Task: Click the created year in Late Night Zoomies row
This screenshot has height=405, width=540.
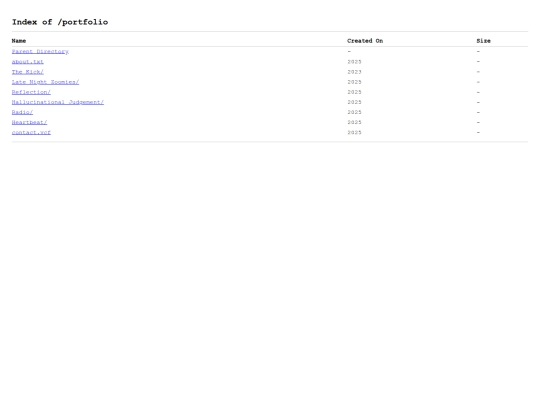Action: click(x=354, y=82)
